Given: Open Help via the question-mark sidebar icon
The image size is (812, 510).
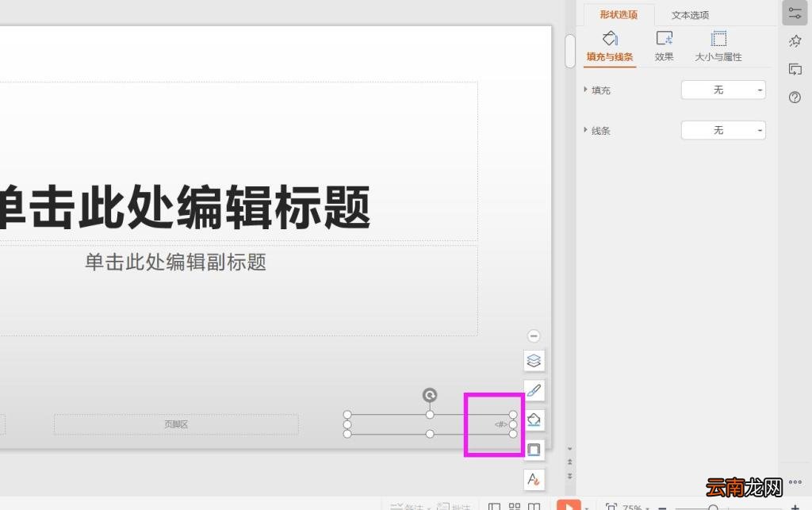Looking at the screenshot, I should coord(795,97).
